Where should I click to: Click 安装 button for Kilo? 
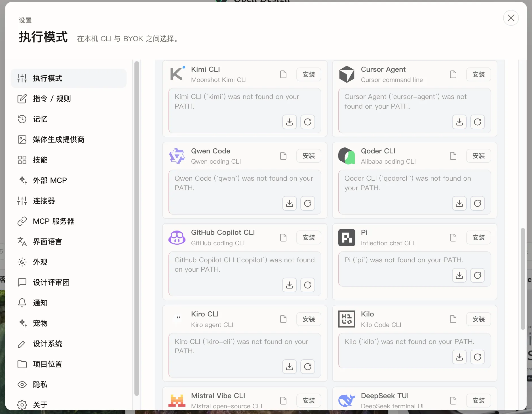tap(478, 319)
